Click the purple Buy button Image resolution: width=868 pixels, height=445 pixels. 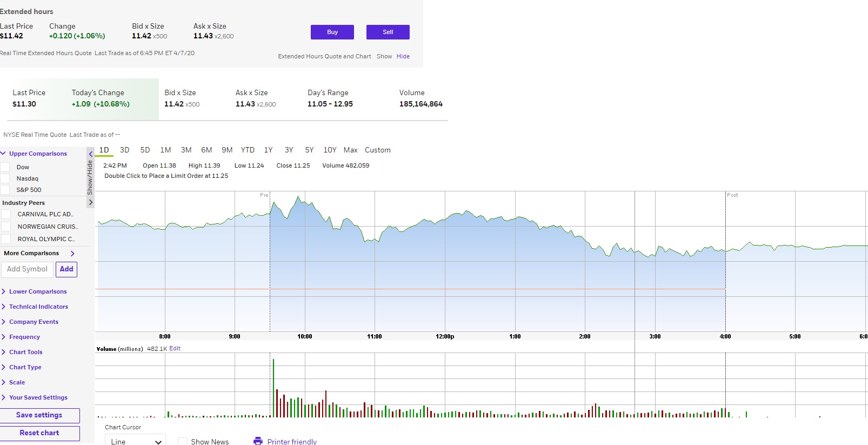[332, 32]
